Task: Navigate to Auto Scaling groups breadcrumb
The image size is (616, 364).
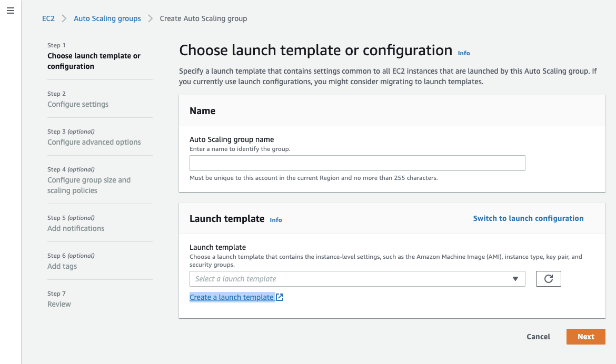Action: click(107, 18)
